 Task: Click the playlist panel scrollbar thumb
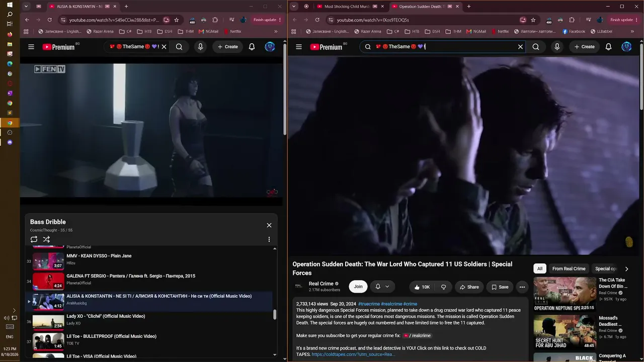[x=275, y=315]
